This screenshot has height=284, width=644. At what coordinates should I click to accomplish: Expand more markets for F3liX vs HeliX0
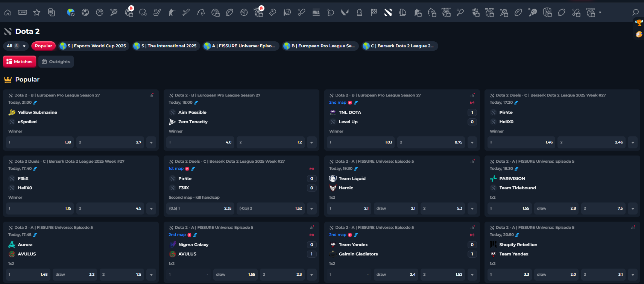click(x=151, y=208)
